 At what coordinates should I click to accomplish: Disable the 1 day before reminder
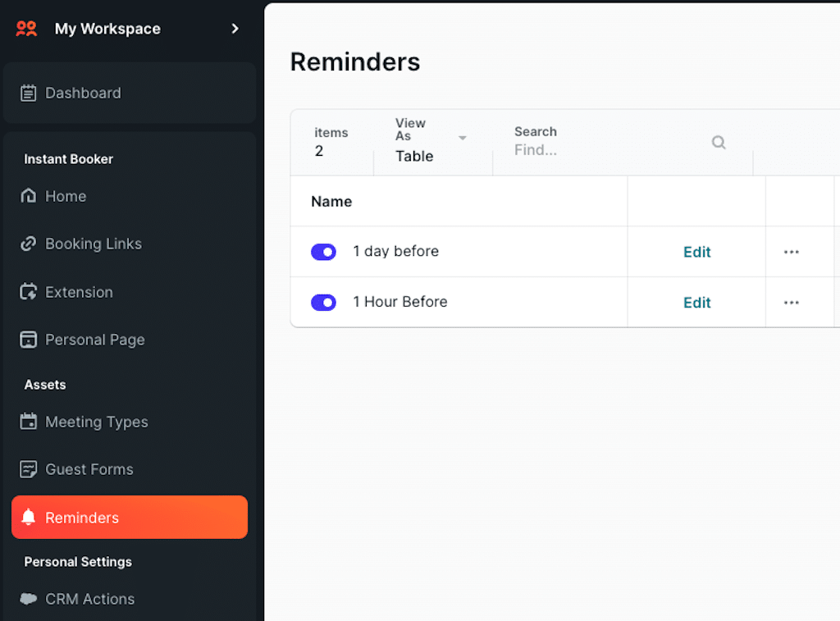click(323, 252)
